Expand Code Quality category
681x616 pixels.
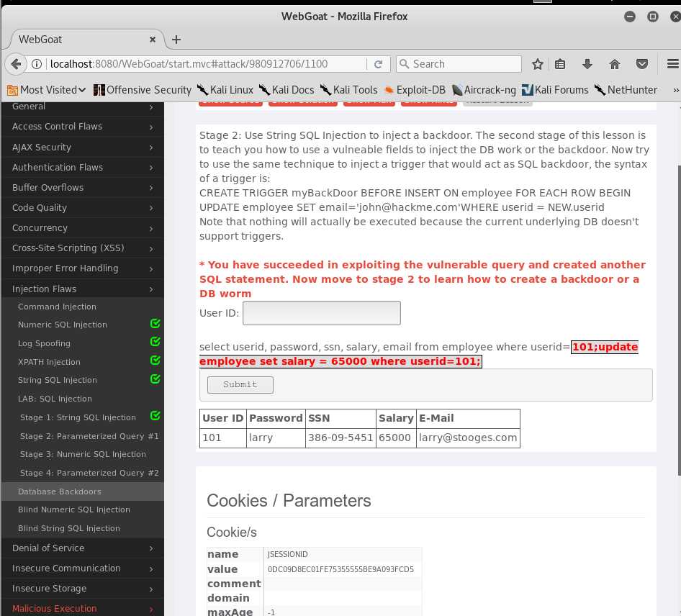click(x=83, y=207)
